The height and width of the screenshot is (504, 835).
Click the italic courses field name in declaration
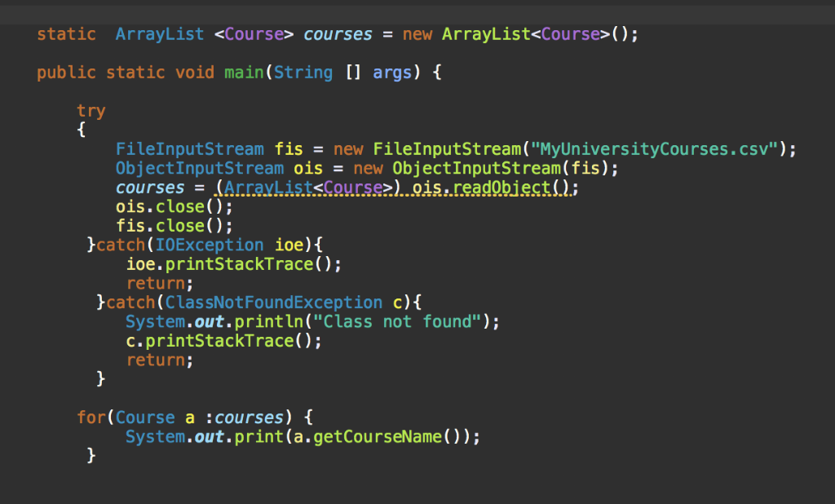tap(338, 34)
